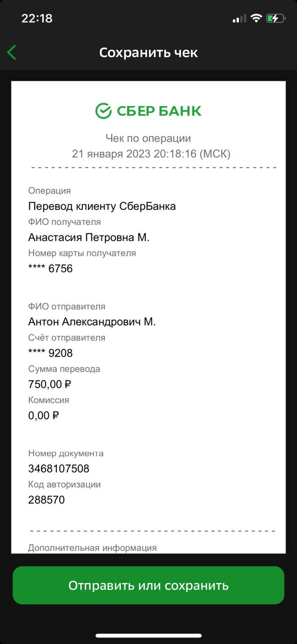The width and height of the screenshot is (297, 644).
Task: Tap the 'Отправить или сохранить' button
Action: [x=149, y=585]
